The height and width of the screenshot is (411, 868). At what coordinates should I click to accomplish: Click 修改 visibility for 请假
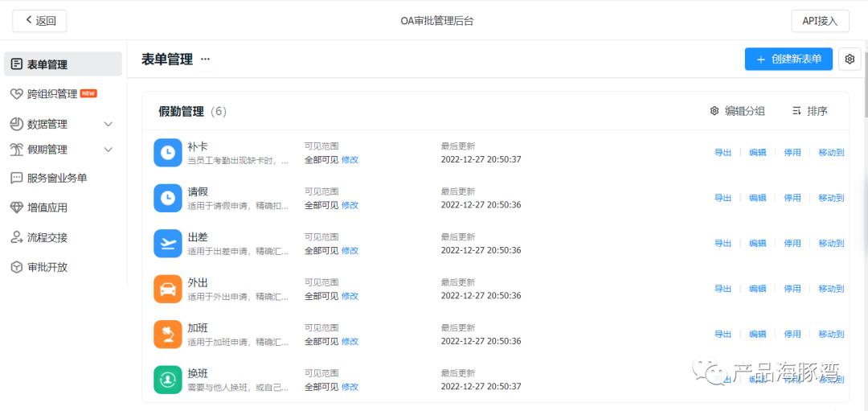[x=350, y=205]
